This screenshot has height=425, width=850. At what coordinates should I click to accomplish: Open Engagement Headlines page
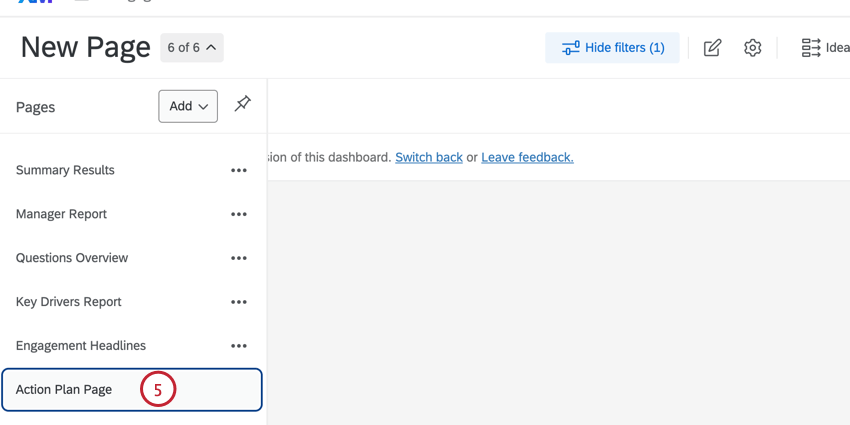tap(81, 346)
